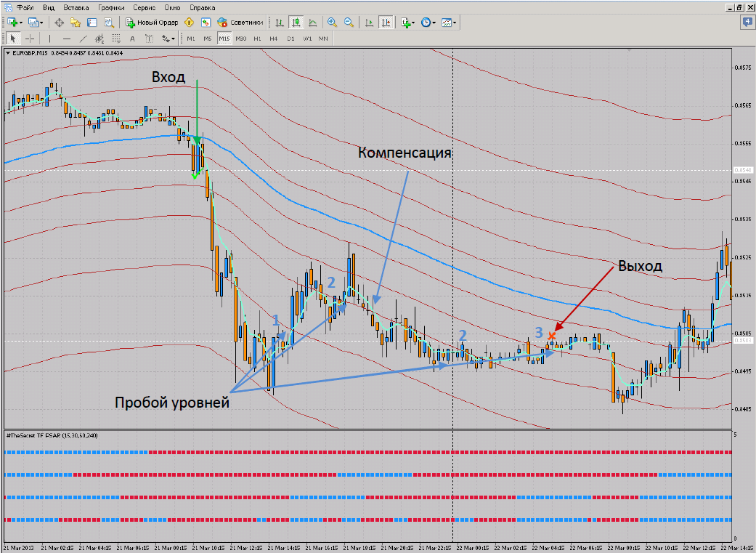This screenshot has height=553, width=756.
Task: Switch chart to bar chart mode
Action: 280,23
